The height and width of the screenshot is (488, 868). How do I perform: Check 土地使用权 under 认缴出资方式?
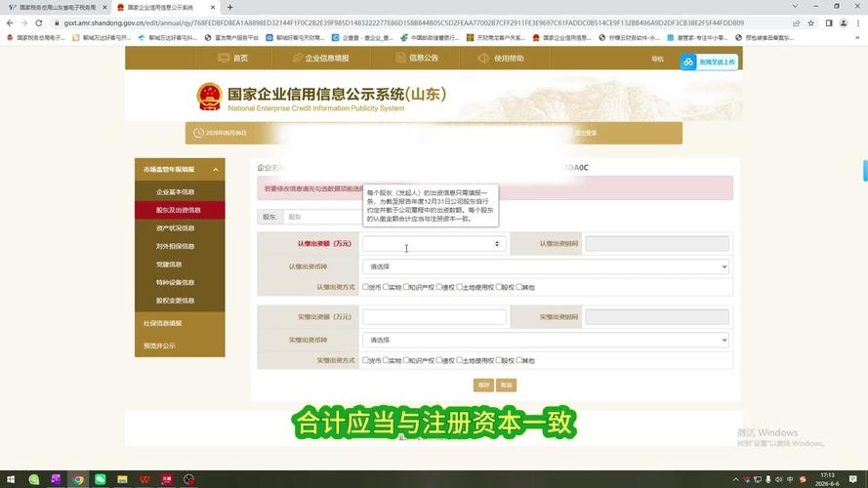click(x=460, y=287)
